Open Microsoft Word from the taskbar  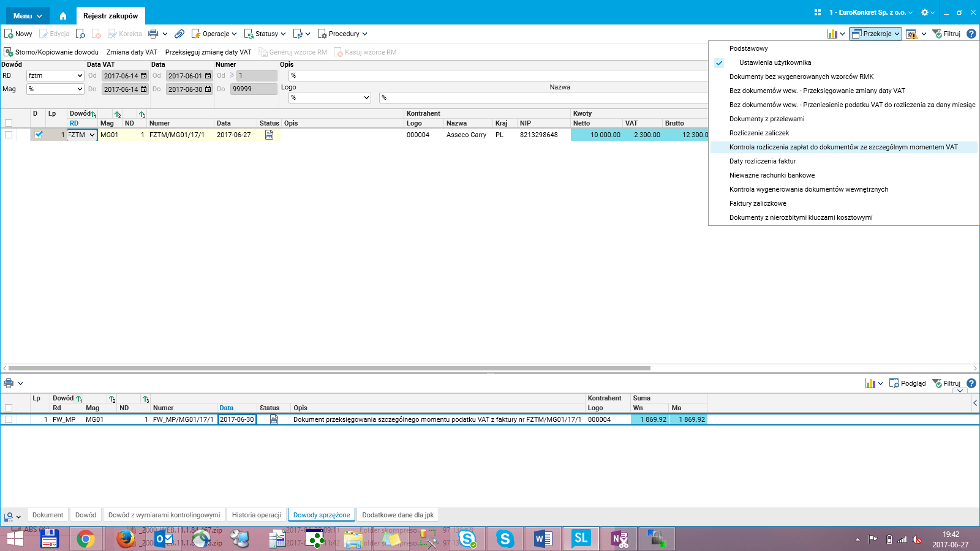click(543, 539)
